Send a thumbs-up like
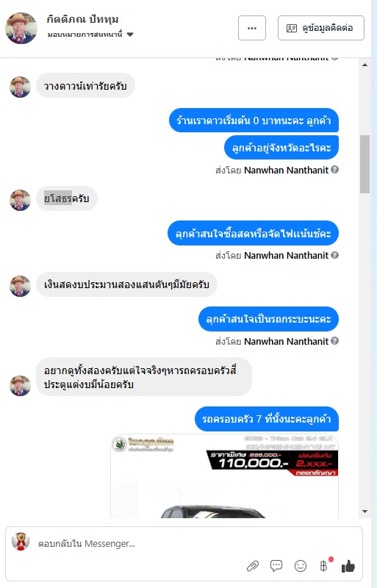377x588 pixels. [x=348, y=566]
